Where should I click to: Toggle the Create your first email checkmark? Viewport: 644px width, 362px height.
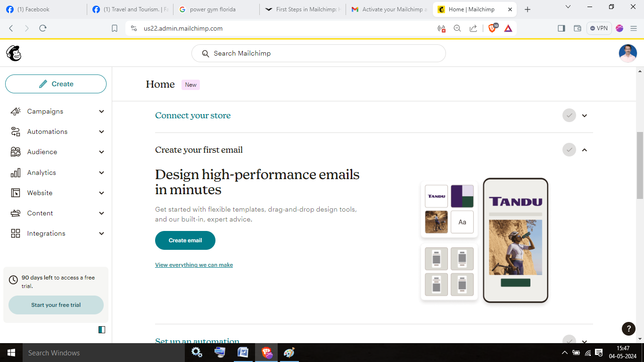click(570, 150)
